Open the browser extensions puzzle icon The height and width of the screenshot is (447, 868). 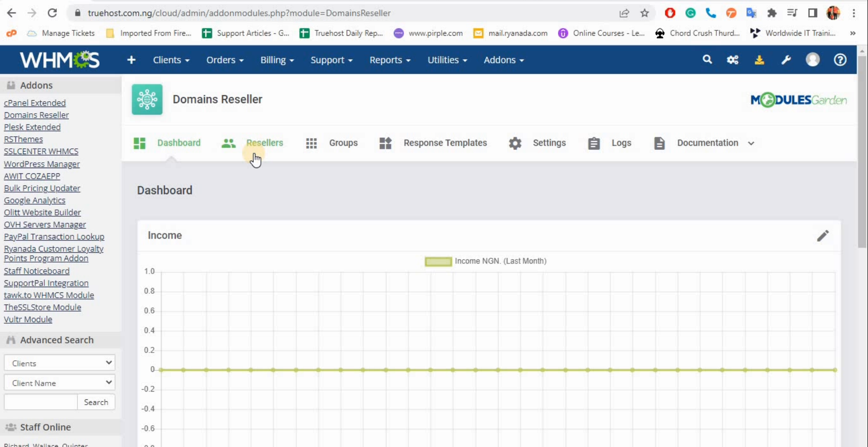point(772,13)
